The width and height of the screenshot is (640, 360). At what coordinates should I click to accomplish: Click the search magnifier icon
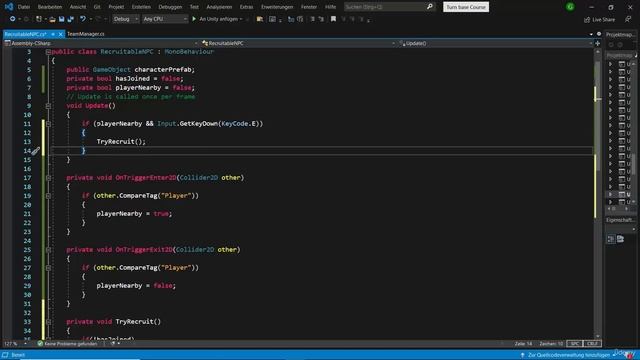pos(429,7)
